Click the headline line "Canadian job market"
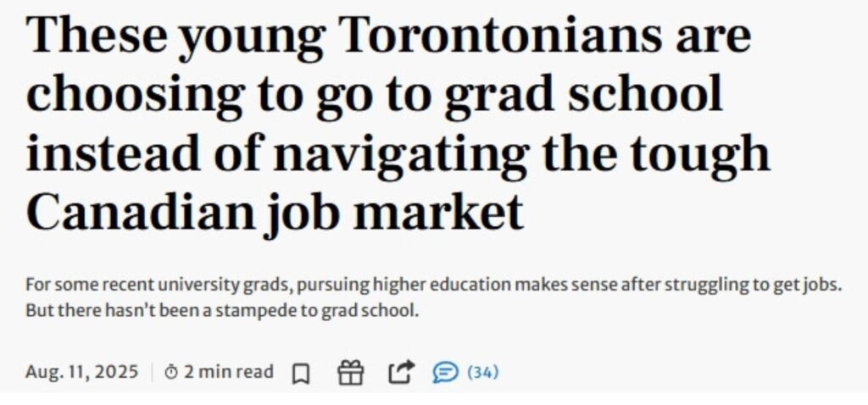The width and height of the screenshot is (868, 405). pyautogui.click(x=275, y=213)
